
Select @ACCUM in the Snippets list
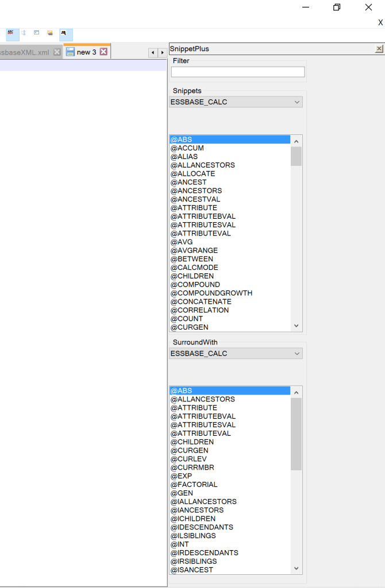coord(230,148)
